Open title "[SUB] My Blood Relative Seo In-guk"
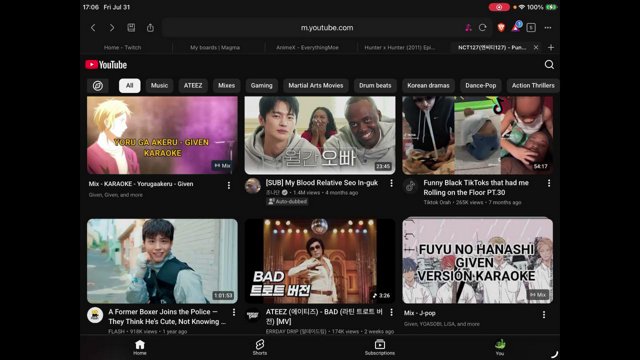 (322, 183)
